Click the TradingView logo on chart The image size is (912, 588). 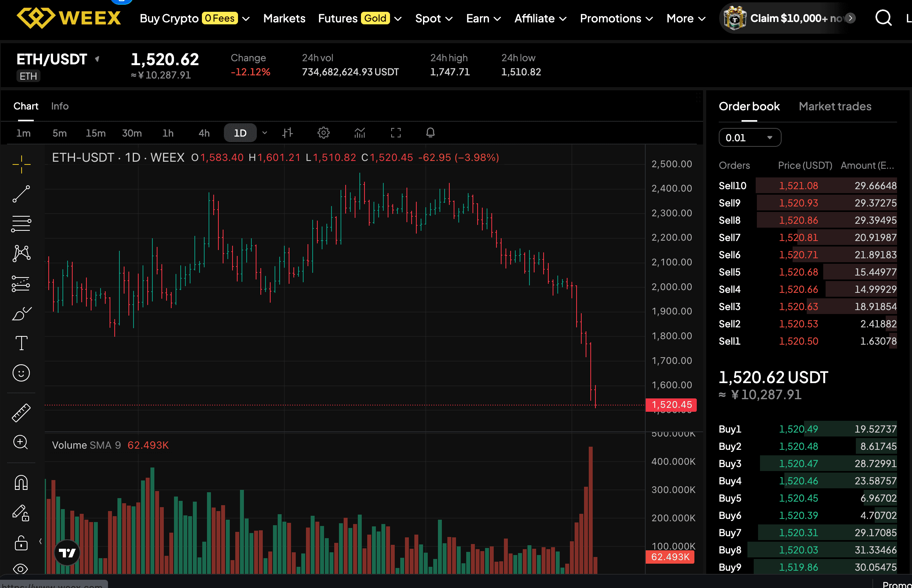point(67,553)
